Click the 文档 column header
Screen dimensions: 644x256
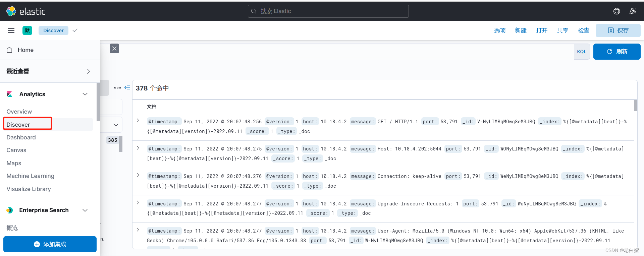(x=152, y=107)
